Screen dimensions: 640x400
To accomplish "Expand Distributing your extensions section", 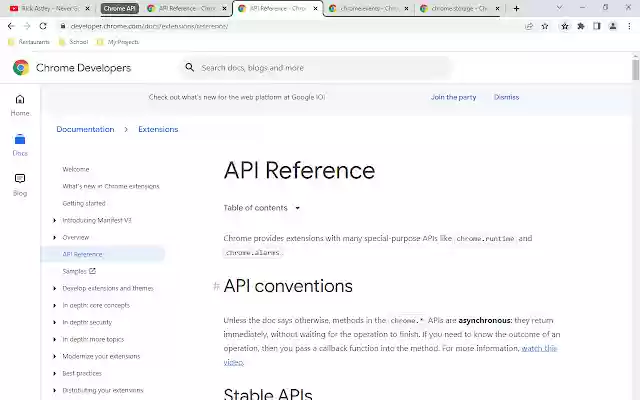I will pos(55,391).
